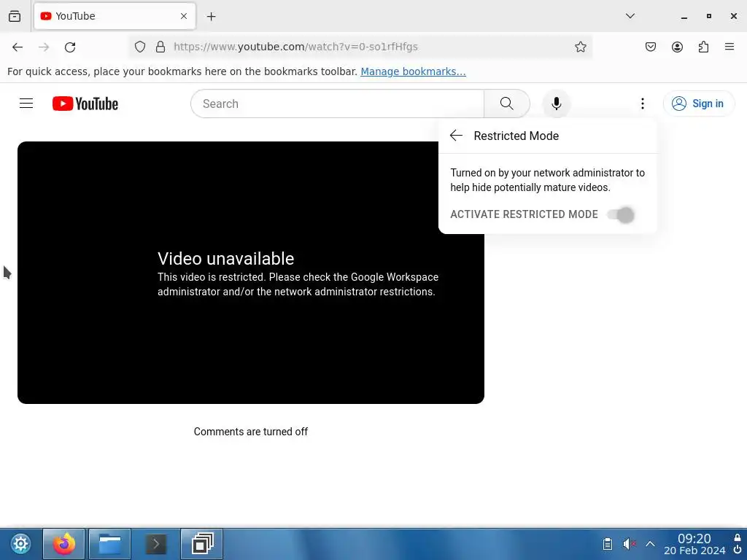Open the list all tabs dropdown

pyautogui.click(x=630, y=16)
